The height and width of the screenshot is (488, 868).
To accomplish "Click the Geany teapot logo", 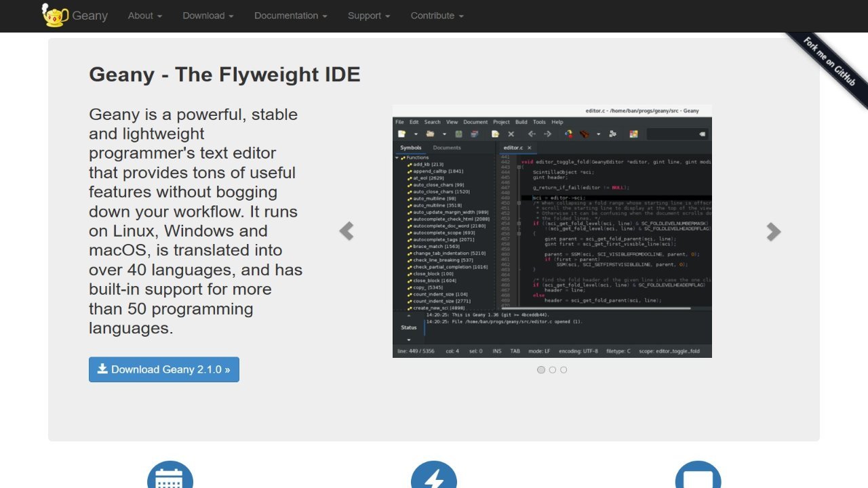I will click(54, 15).
